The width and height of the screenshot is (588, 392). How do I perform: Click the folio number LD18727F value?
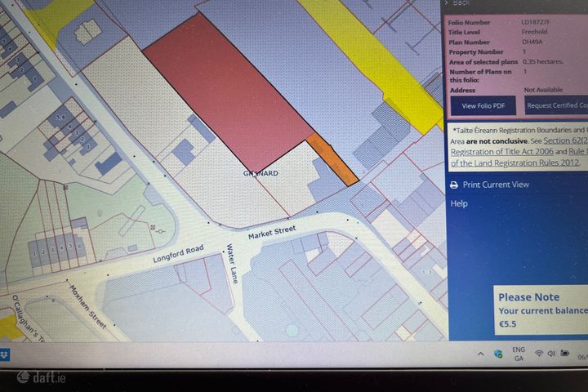click(536, 22)
